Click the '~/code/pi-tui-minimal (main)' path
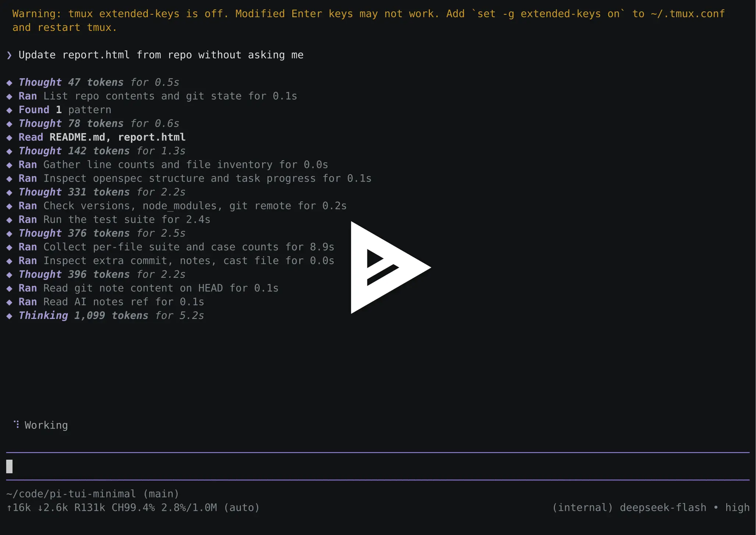 tap(93, 494)
